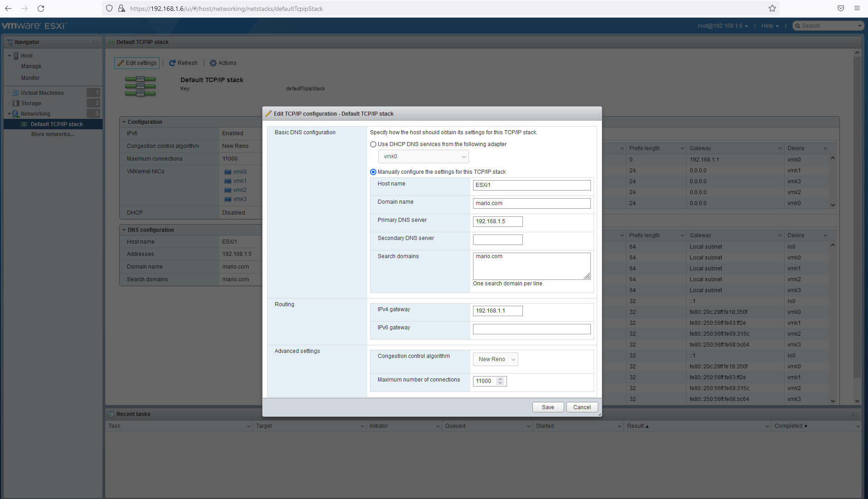Click the Networking icon in Navigator
The image size is (868, 499).
pyautogui.click(x=16, y=114)
